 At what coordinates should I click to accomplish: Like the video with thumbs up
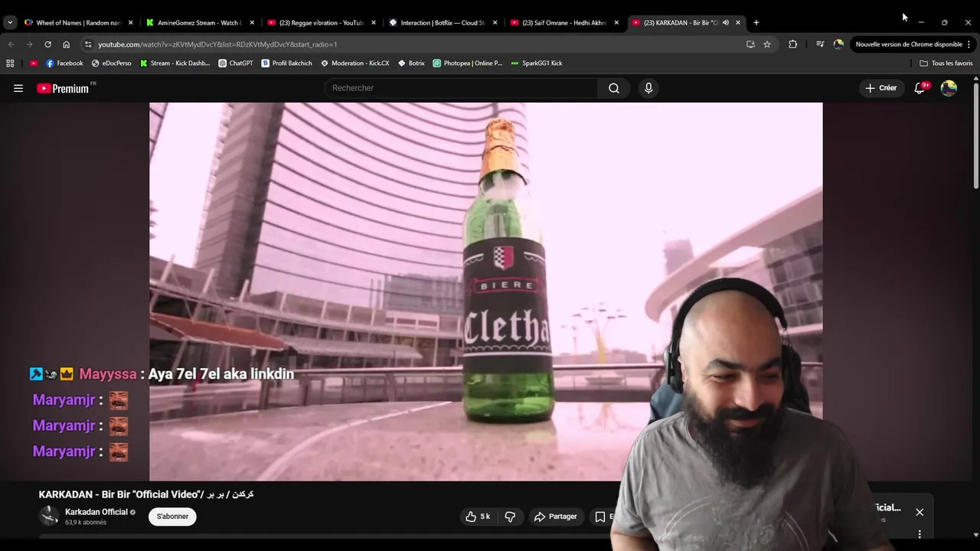coord(478,517)
